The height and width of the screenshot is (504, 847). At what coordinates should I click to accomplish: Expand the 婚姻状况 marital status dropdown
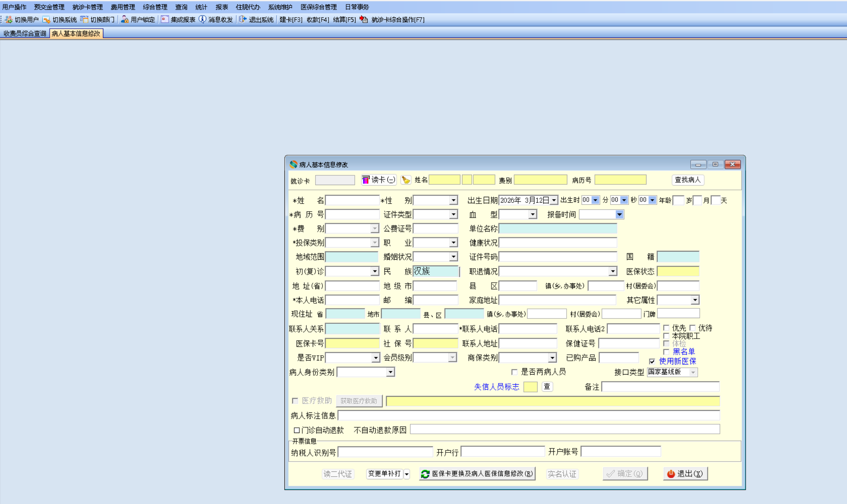click(454, 257)
